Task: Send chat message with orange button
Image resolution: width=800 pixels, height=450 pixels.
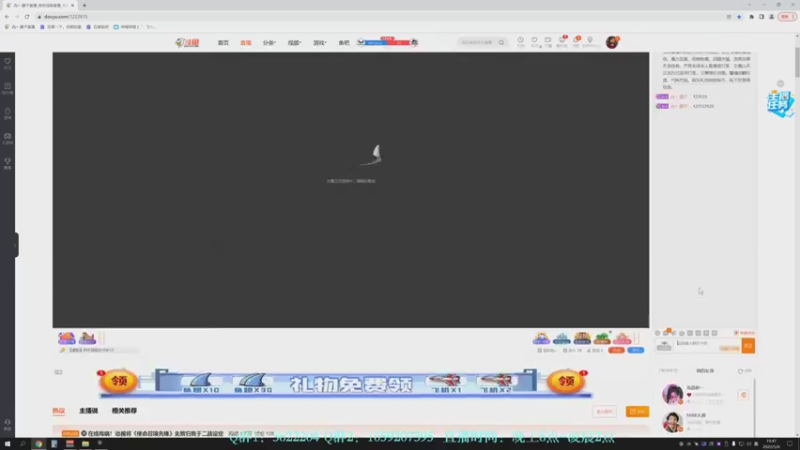Action: pos(748,346)
